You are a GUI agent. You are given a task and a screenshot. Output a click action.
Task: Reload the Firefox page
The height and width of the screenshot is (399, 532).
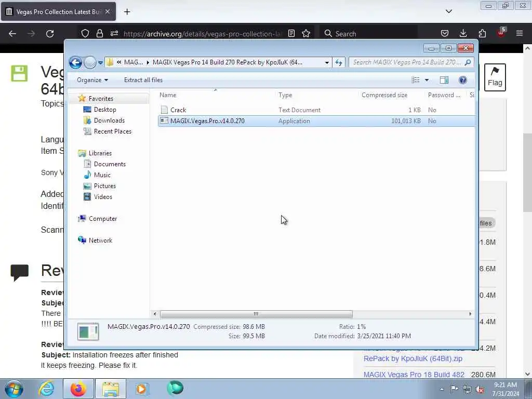(x=50, y=34)
